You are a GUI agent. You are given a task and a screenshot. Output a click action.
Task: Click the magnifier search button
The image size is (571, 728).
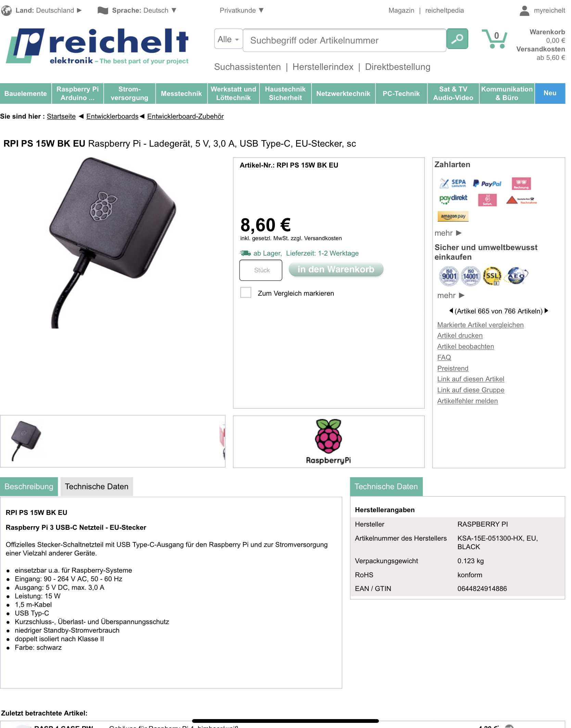click(x=457, y=39)
